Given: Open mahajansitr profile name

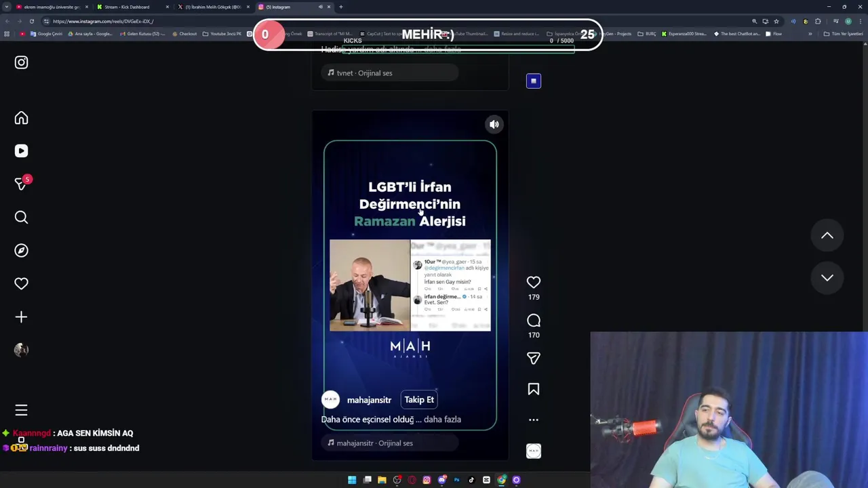Looking at the screenshot, I should click(x=369, y=400).
